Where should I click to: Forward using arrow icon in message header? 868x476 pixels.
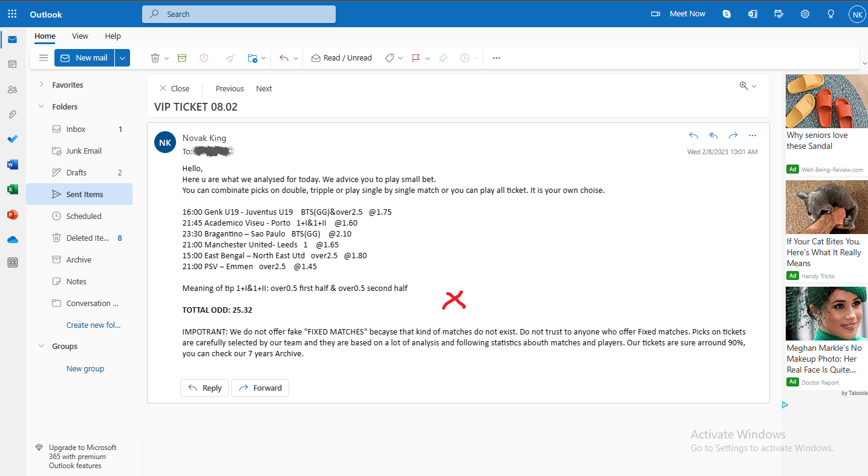[x=733, y=135]
